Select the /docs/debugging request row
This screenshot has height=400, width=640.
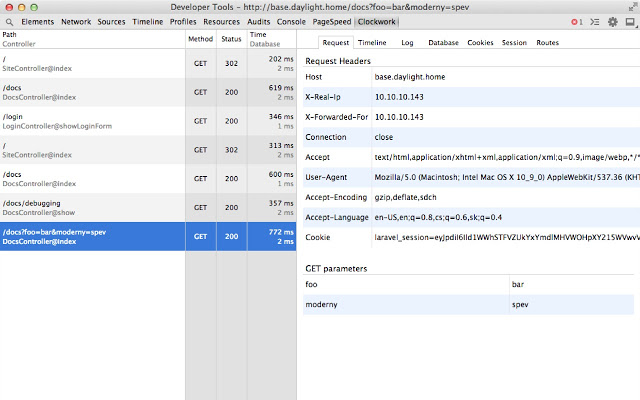point(148,208)
